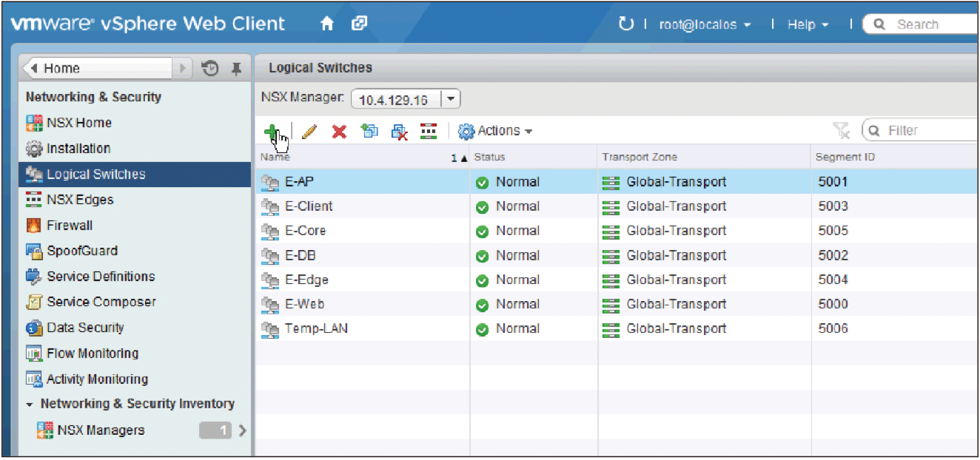980x460 pixels.
Task: Click segment ID 5003
Action: tap(833, 206)
